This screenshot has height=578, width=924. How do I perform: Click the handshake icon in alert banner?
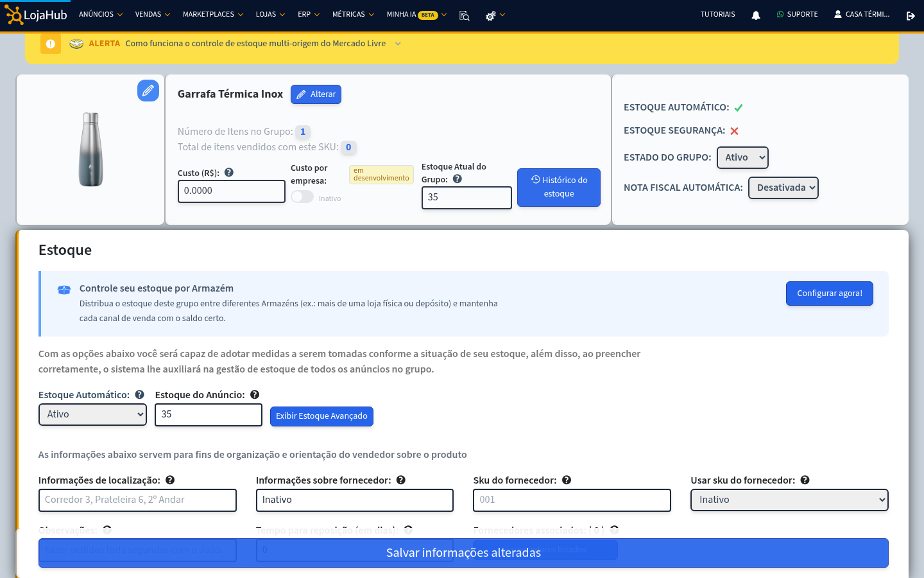pos(76,44)
